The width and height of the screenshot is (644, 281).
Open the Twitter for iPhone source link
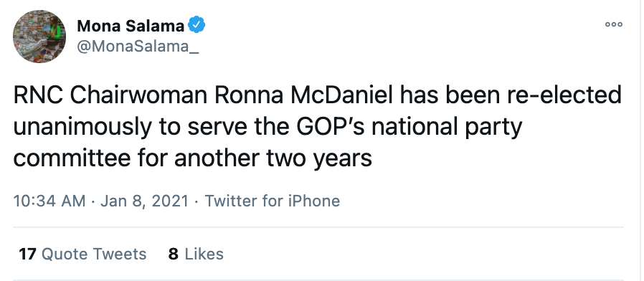tap(273, 201)
